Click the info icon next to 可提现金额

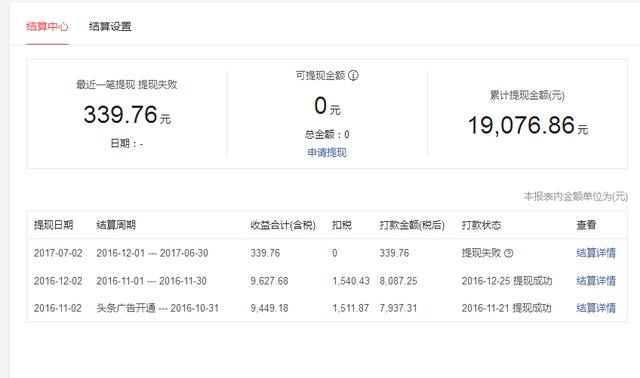pos(353,75)
